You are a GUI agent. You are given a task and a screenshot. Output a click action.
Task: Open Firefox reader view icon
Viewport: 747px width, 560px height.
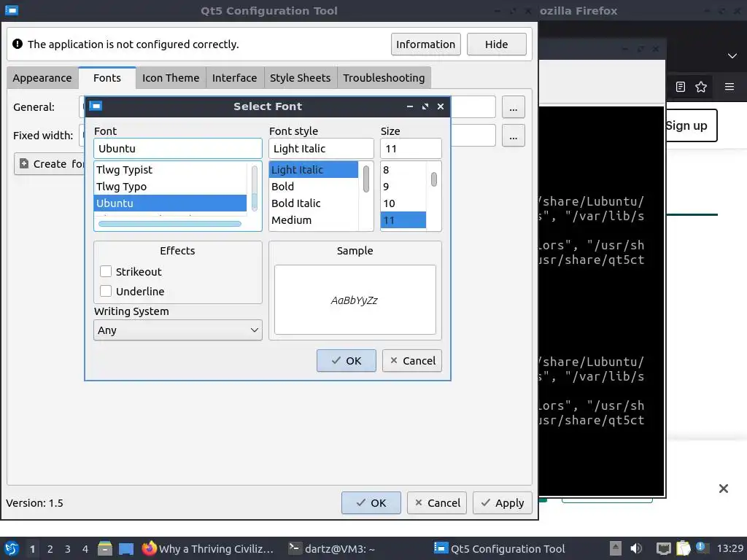point(681,87)
